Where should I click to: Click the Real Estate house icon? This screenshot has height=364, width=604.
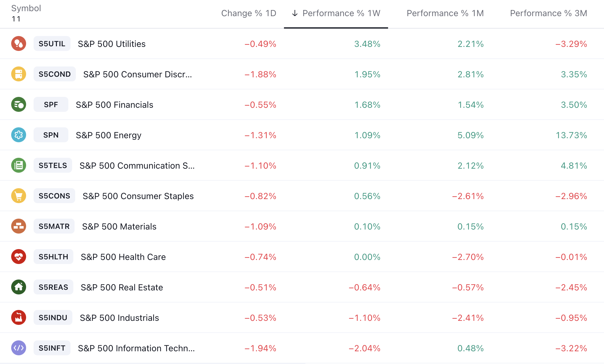19,287
